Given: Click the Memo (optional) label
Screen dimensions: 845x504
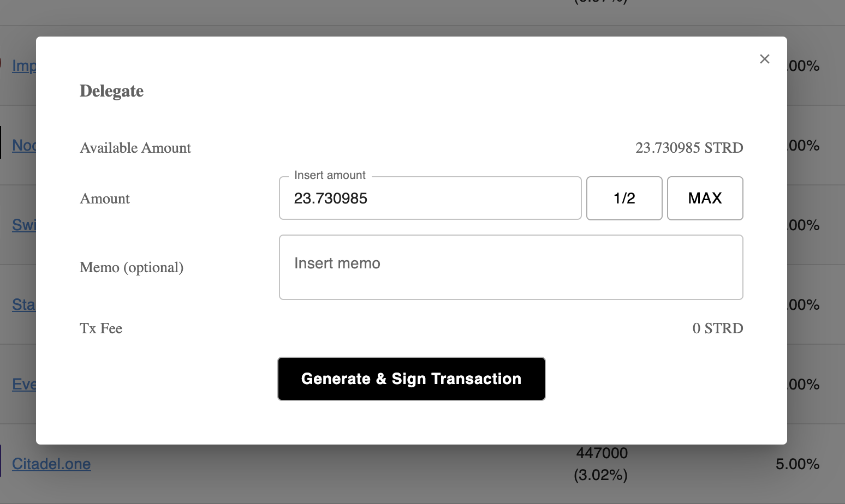Looking at the screenshot, I should point(132,267).
